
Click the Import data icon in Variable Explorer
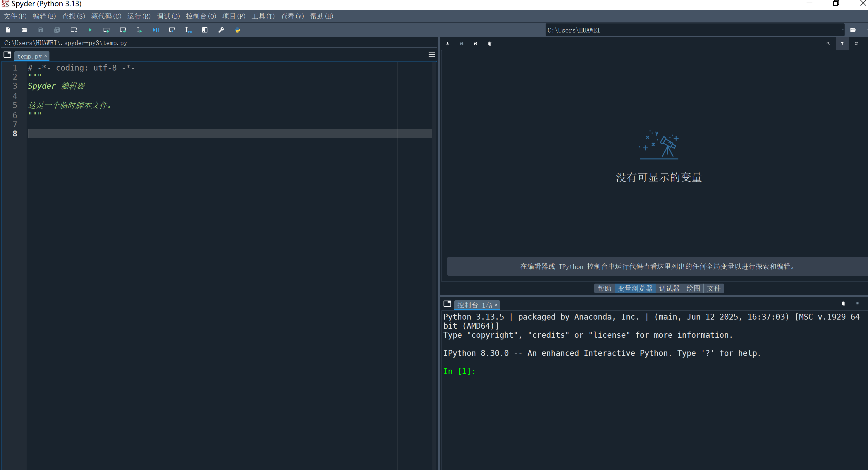click(448, 44)
